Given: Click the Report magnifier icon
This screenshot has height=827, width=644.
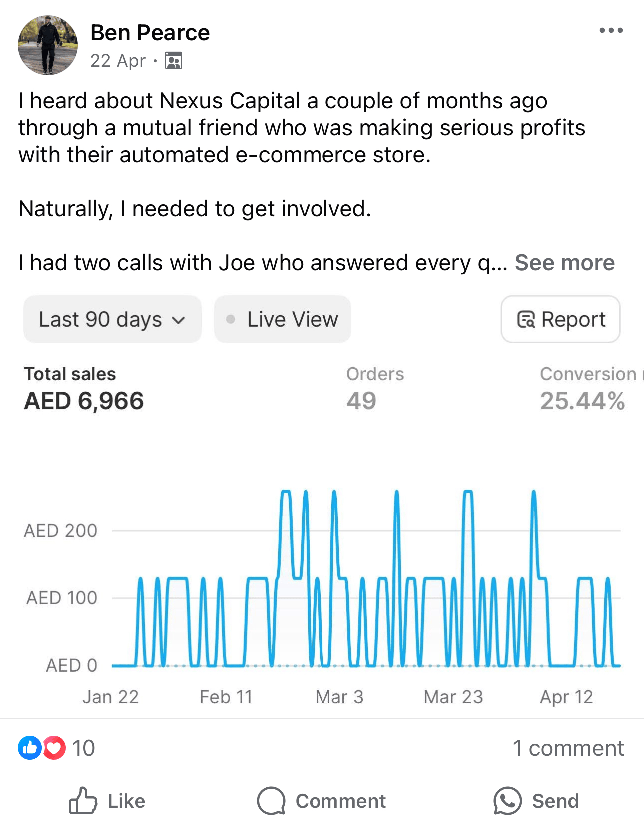Looking at the screenshot, I should pyautogui.click(x=526, y=319).
